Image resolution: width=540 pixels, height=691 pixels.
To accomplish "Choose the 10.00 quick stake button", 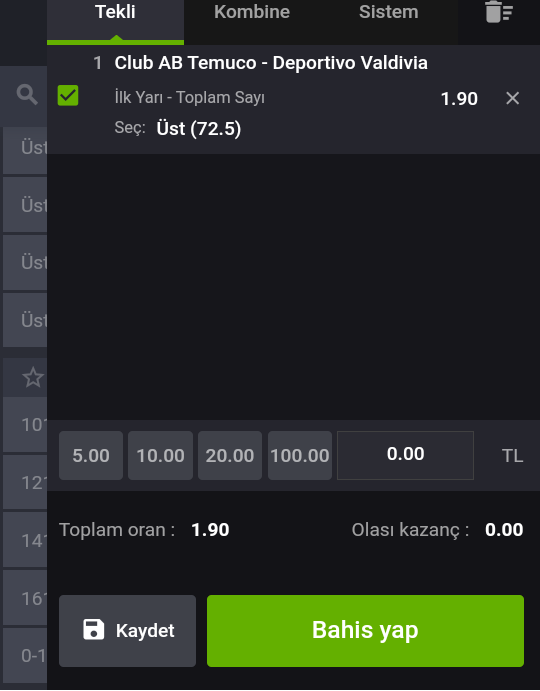I will (x=160, y=455).
